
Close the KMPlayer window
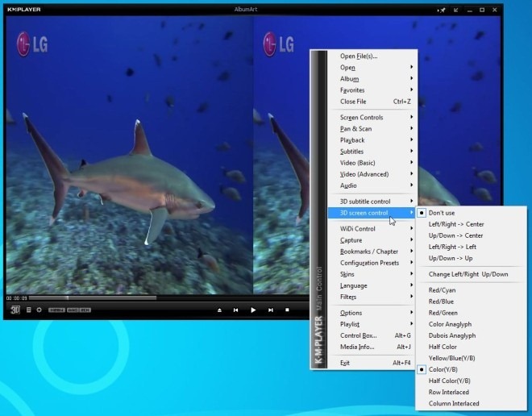tap(495, 10)
